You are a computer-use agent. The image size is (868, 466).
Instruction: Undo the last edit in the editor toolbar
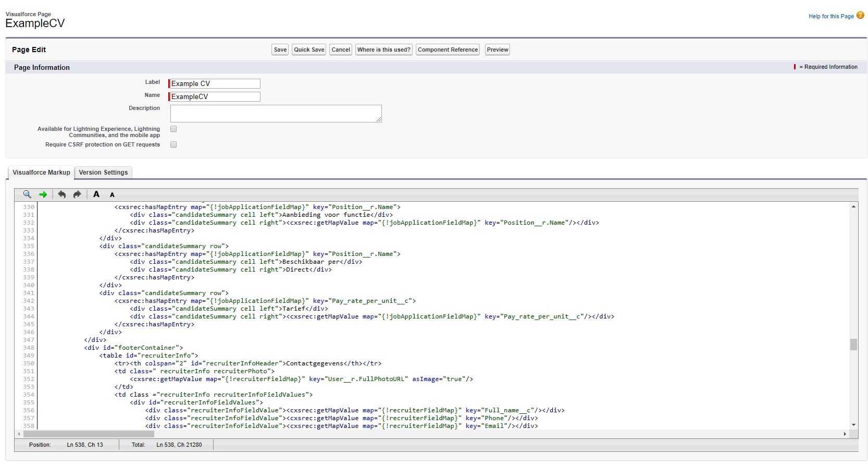[x=62, y=194]
